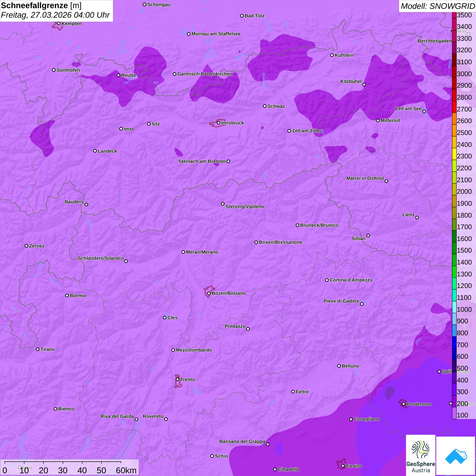Click the Tirano location dot
This screenshot has width=476, height=476.
click(38, 349)
